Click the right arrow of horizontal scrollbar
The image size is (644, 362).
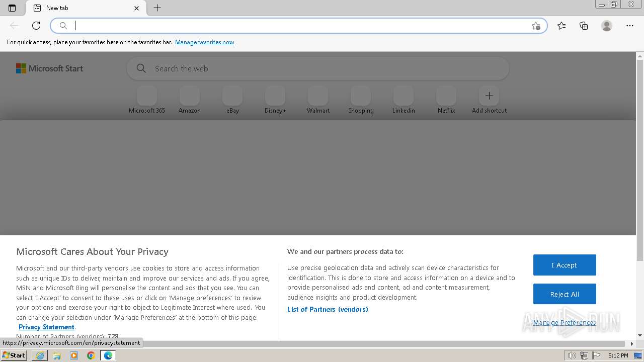(632, 344)
